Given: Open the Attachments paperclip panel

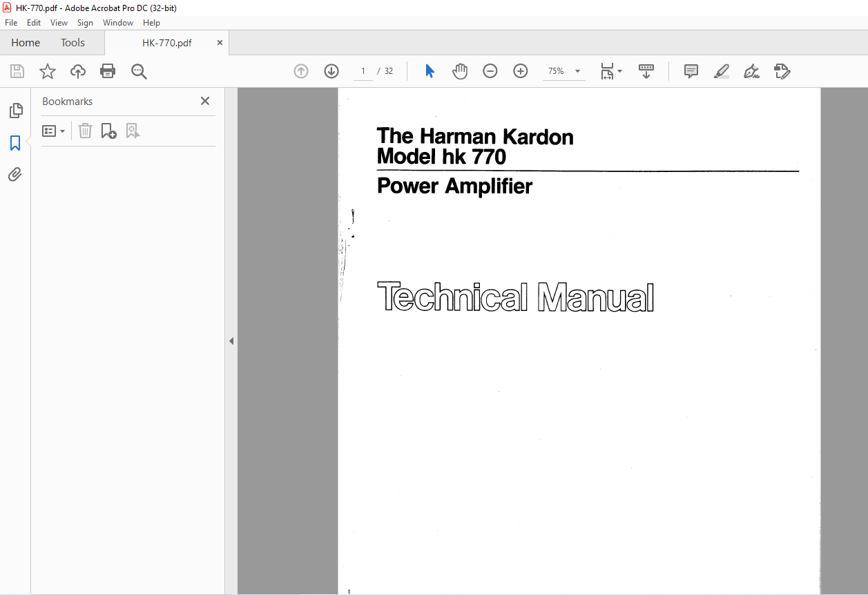Looking at the screenshot, I should 15,174.
